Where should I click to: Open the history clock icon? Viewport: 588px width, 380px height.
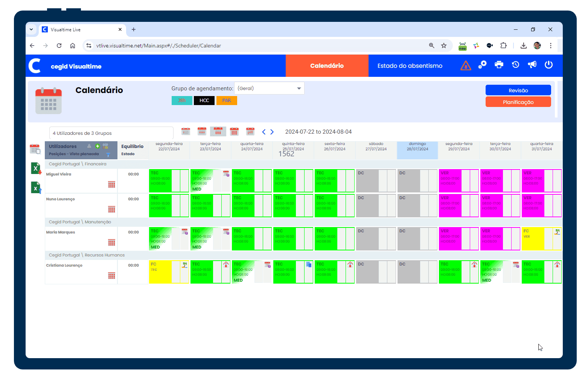(515, 65)
